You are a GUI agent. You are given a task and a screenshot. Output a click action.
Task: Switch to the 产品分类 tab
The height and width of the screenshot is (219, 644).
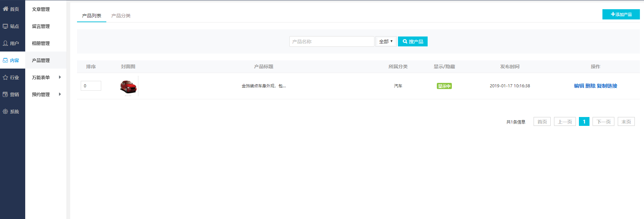click(x=121, y=16)
